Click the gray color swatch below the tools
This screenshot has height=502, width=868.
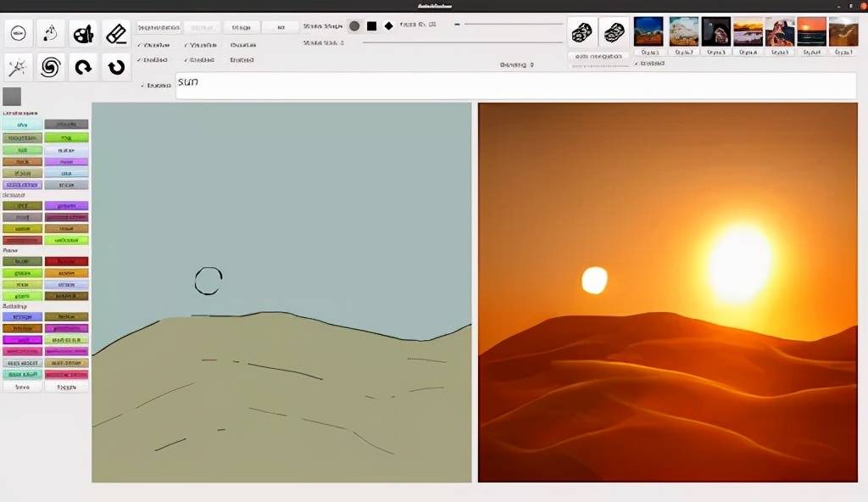pyautogui.click(x=12, y=96)
